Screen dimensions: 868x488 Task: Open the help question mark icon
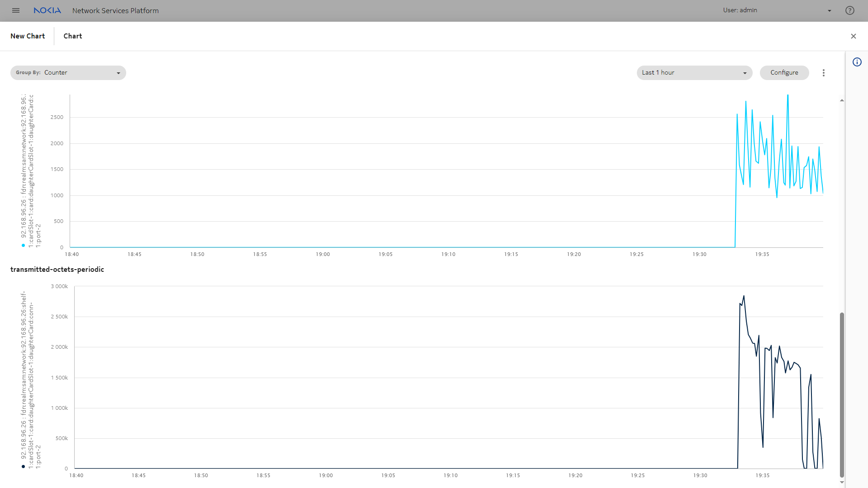(x=849, y=10)
